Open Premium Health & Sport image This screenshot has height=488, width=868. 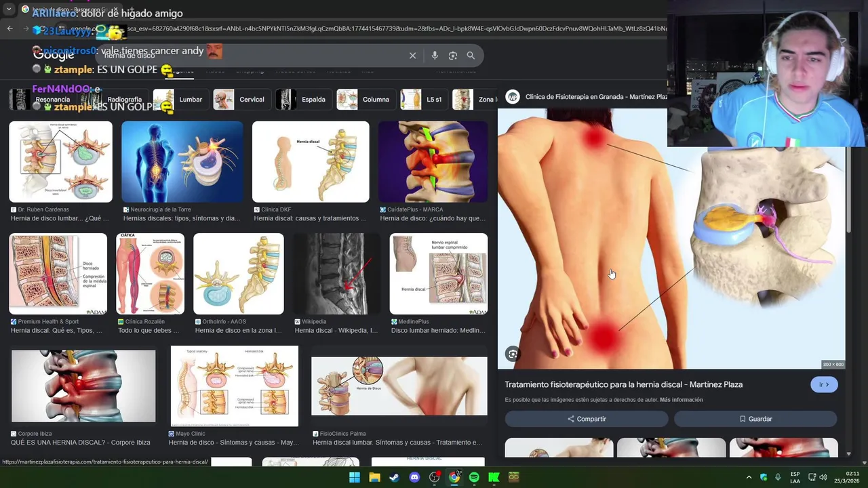click(x=58, y=274)
